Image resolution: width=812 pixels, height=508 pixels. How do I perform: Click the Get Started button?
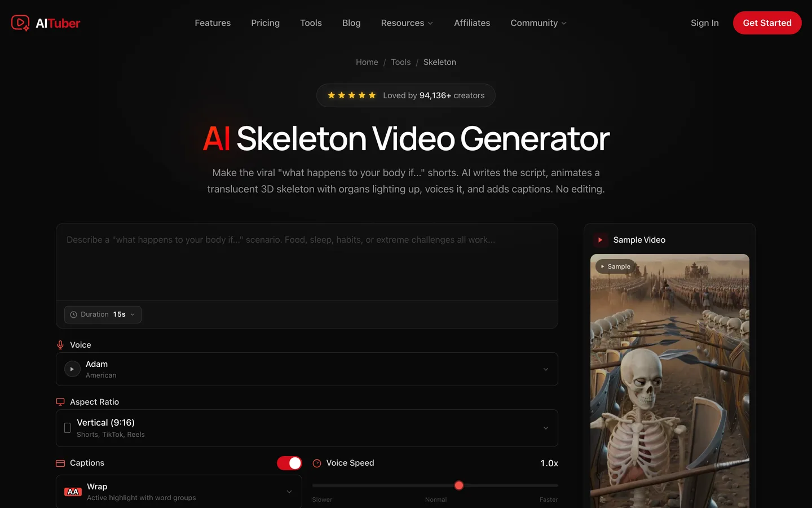767,23
